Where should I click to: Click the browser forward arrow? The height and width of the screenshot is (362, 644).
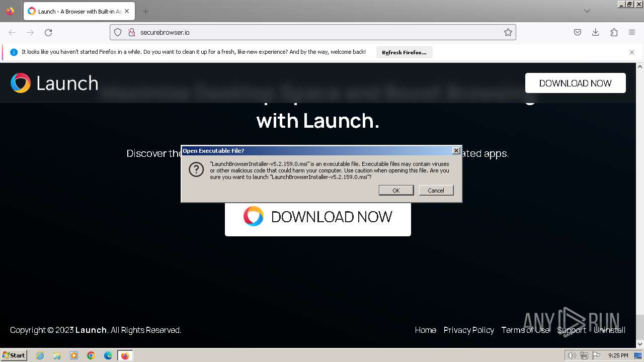30,32
